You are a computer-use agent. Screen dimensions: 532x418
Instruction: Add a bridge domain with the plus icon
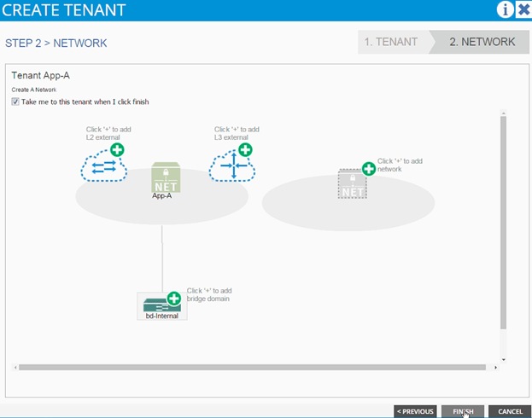(x=173, y=299)
